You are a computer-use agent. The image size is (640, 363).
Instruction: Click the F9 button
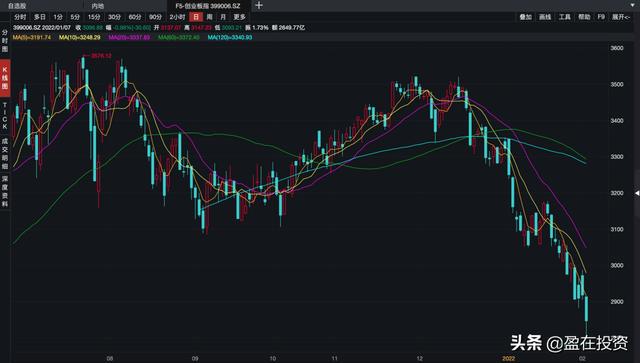click(601, 17)
